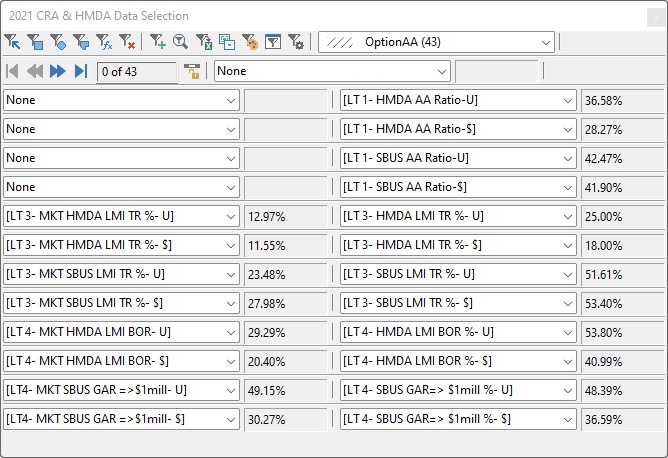This screenshot has width=668, height=458.
Task: Click the magnifying glass search icon
Action: (181, 42)
